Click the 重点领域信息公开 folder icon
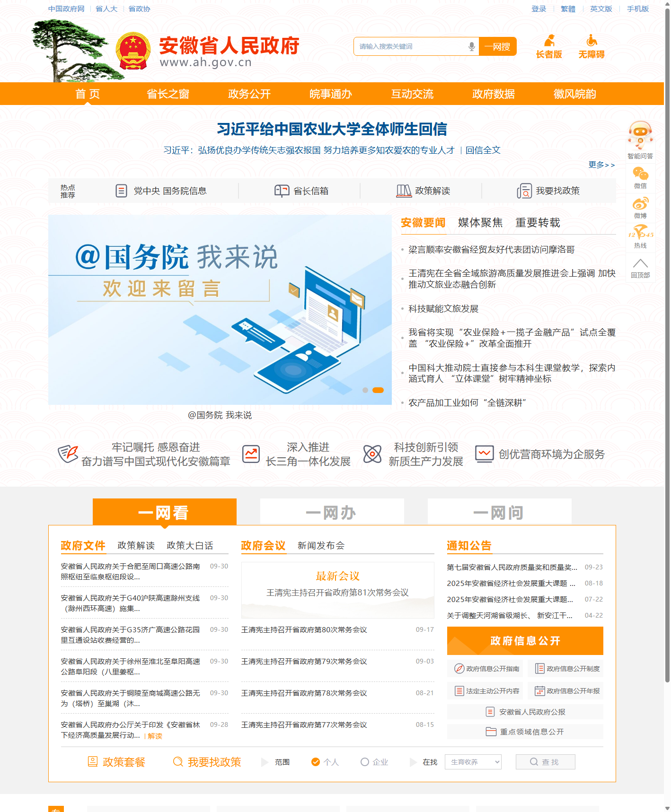This screenshot has height=812, width=671. [x=491, y=732]
